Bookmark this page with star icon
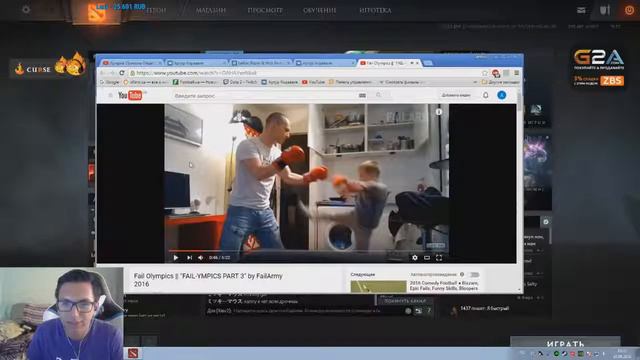This screenshot has height=360, width=640. tap(484, 73)
